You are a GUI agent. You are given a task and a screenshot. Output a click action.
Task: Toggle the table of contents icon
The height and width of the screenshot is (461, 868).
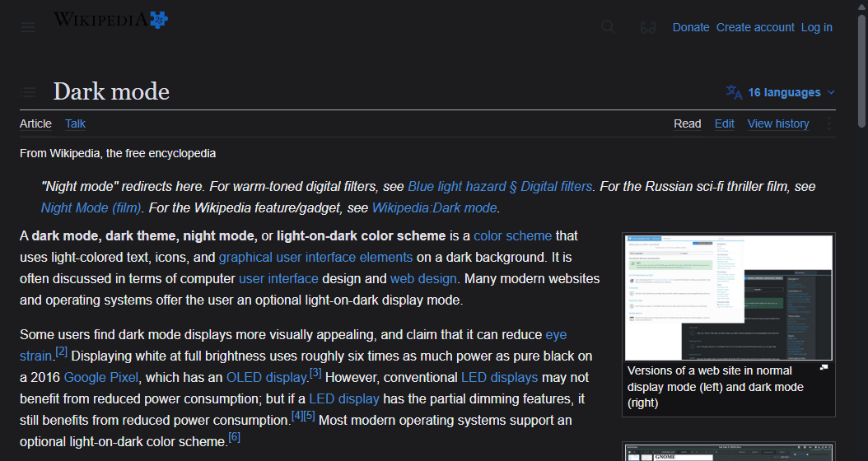coord(28,92)
